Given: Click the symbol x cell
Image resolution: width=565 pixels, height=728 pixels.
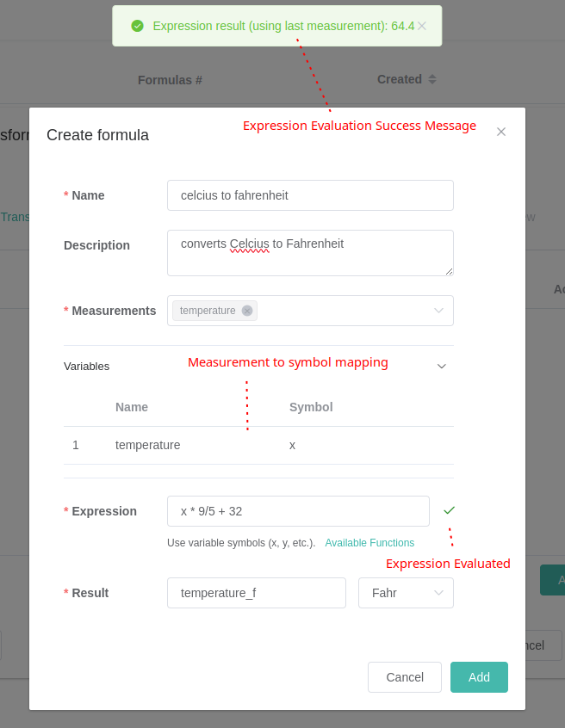Looking at the screenshot, I should (x=292, y=445).
